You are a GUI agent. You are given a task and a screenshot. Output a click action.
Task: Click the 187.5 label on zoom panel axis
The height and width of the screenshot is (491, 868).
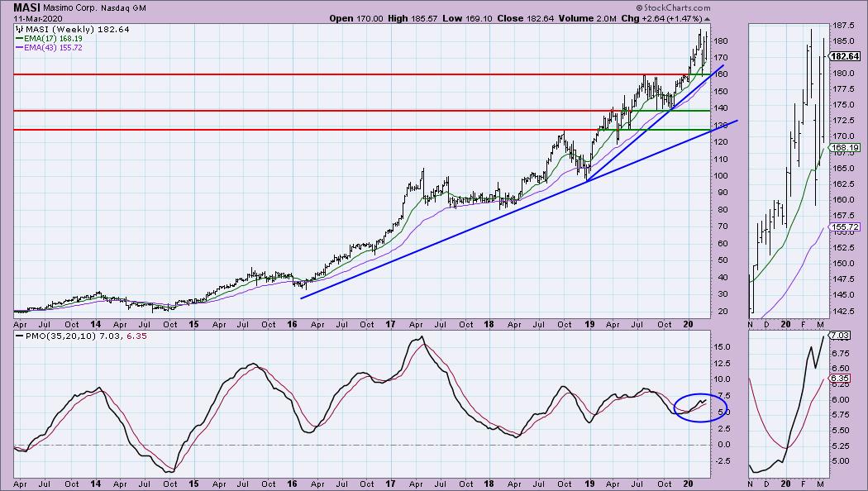click(x=843, y=26)
